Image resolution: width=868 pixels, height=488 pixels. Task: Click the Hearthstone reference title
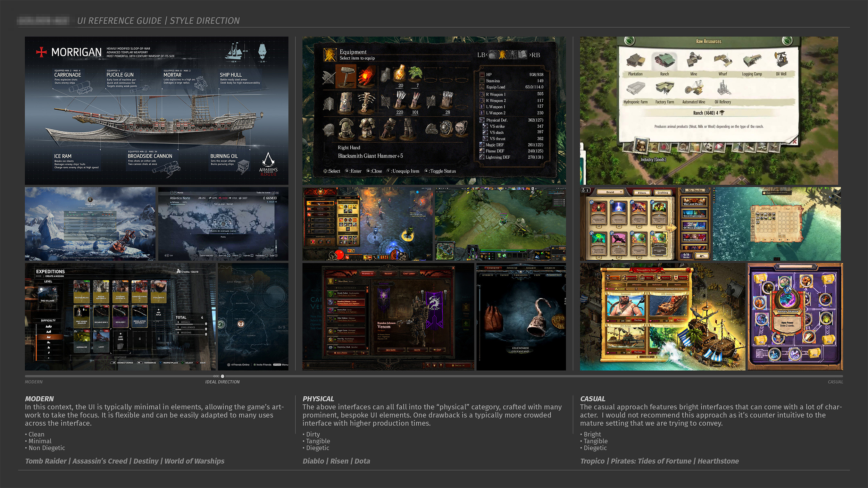click(x=718, y=461)
